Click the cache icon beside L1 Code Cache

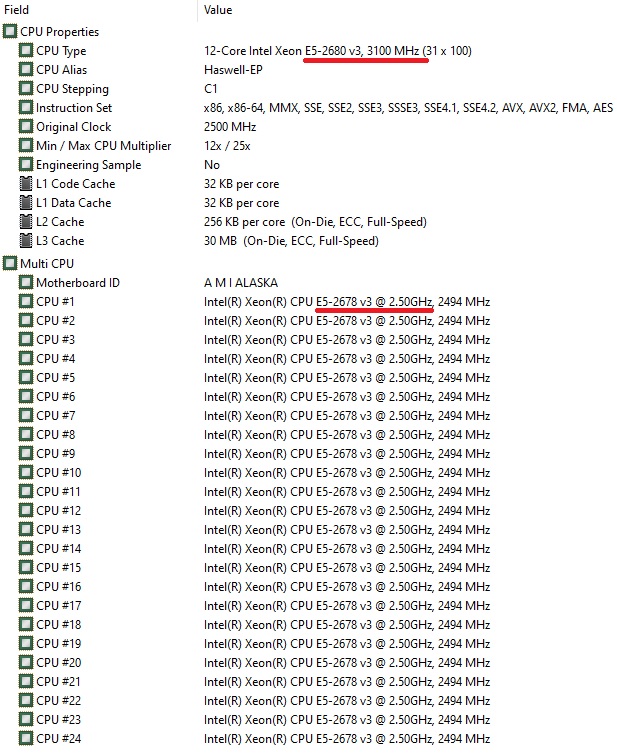coord(26,183)
